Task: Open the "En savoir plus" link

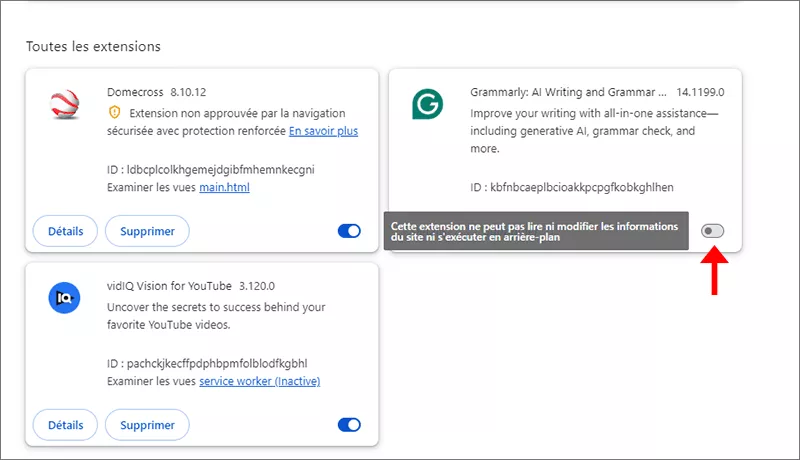Action: coord(323,131)
